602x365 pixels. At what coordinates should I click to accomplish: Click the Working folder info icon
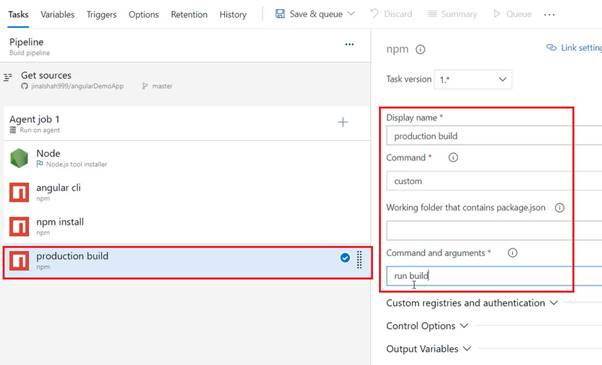[x=559, y=208]
